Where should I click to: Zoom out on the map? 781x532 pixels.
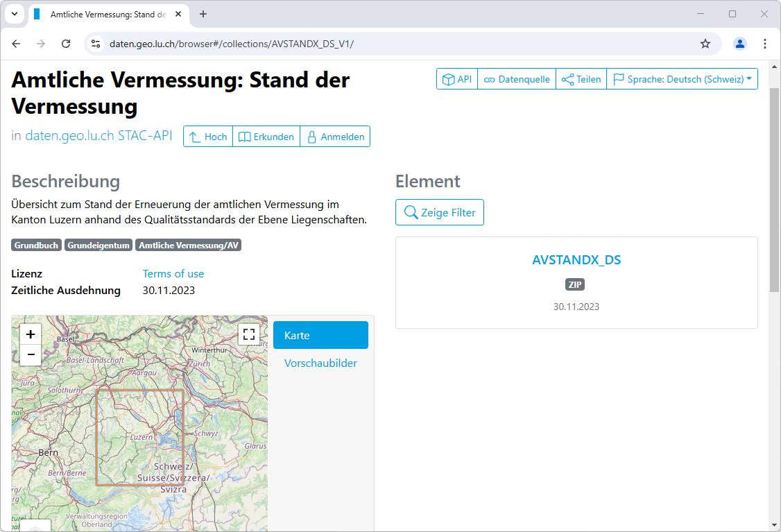[x=31, y=354]
